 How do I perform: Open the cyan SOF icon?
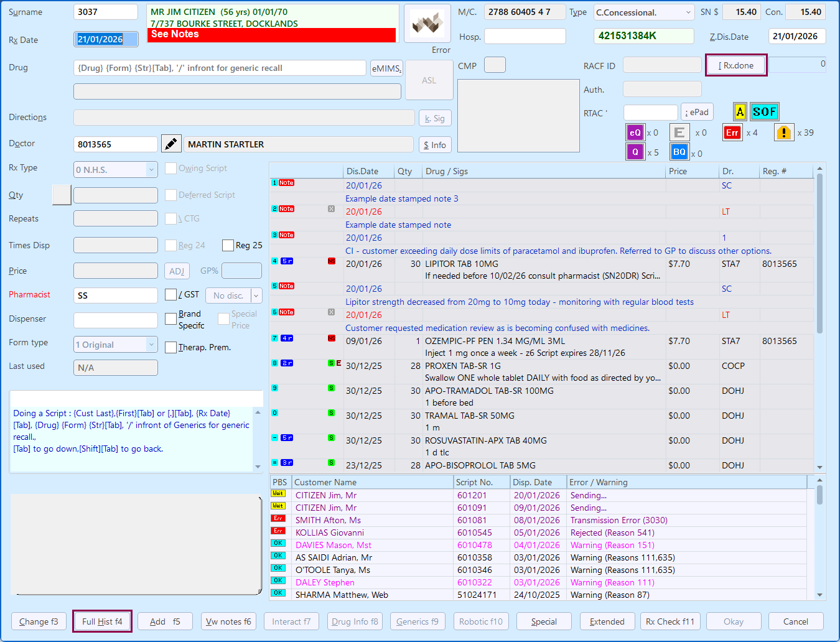(x=764, y=112)
